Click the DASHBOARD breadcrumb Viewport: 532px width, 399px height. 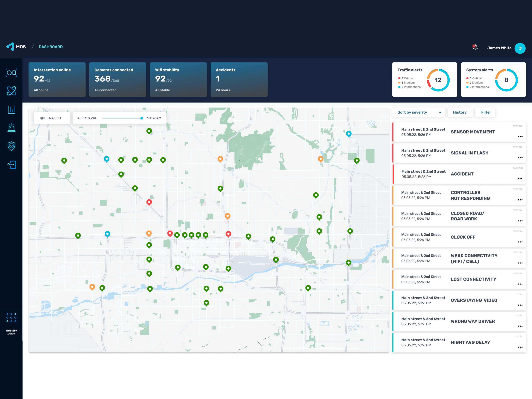[51, 47]
